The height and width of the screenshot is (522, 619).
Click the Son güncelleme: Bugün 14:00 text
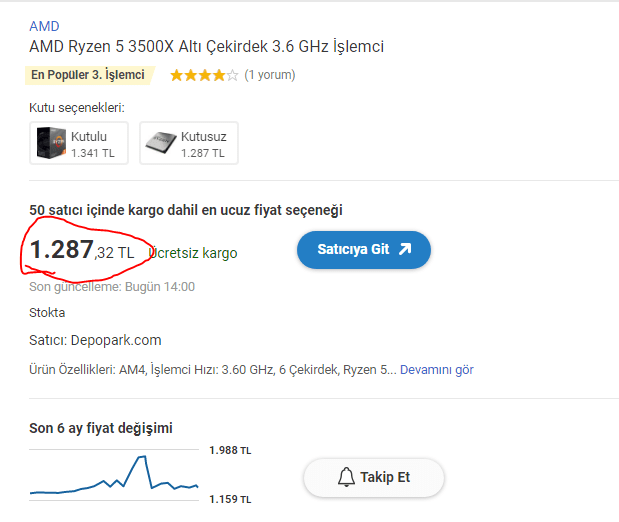(x=112, y=287)
